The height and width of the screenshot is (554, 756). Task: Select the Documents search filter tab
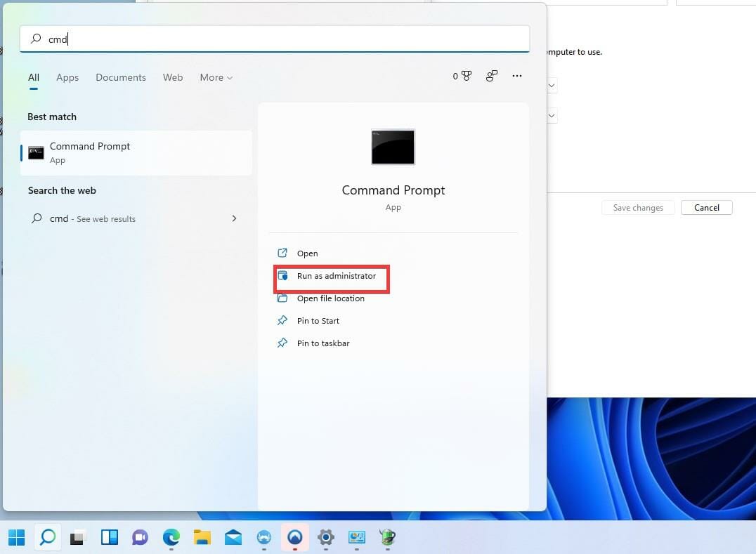(120, 77)
